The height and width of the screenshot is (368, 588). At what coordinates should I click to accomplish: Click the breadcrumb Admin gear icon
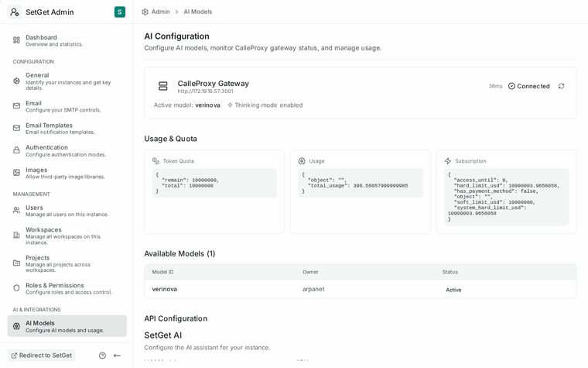[x=145, y=12]
